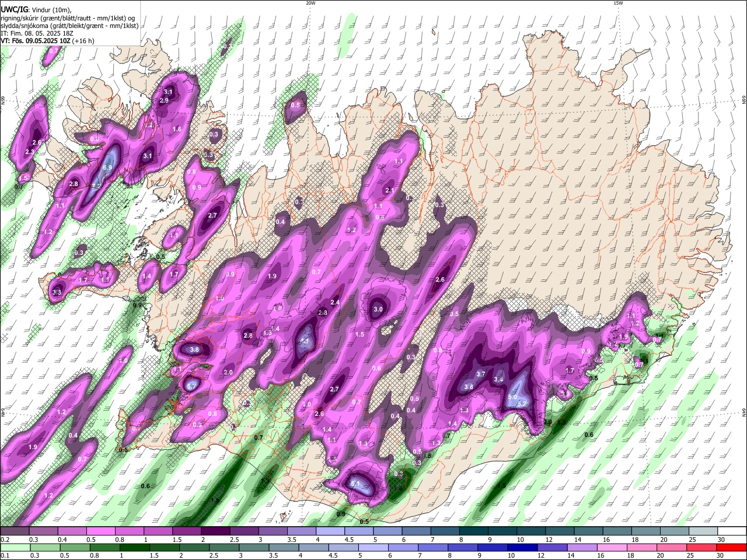The height and width of the screenshot is (560, 747).
Task: Click the 3.3 value on western peninsula
Action: 57,292
